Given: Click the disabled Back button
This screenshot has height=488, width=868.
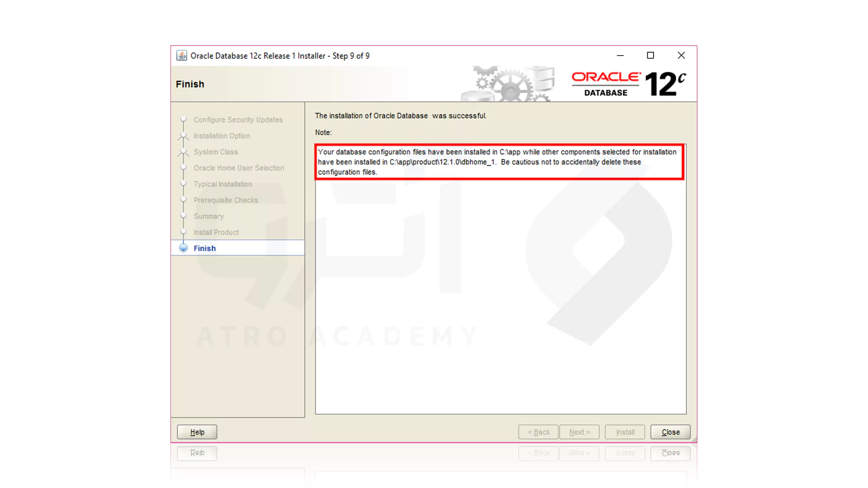Looking at the screenshot, I should [x=538, y=432].
